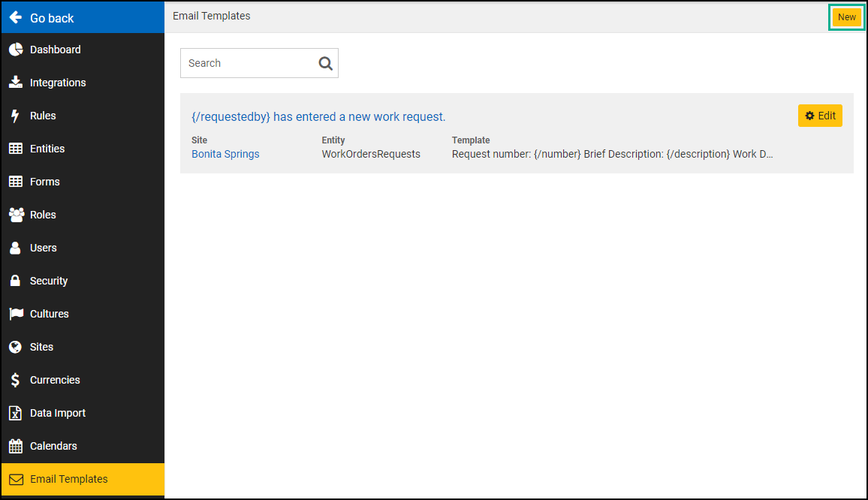This screenshot has height=500, width=868.
Task: Click the Currencies dollar sign icon
Action: (x=15, y=380)
